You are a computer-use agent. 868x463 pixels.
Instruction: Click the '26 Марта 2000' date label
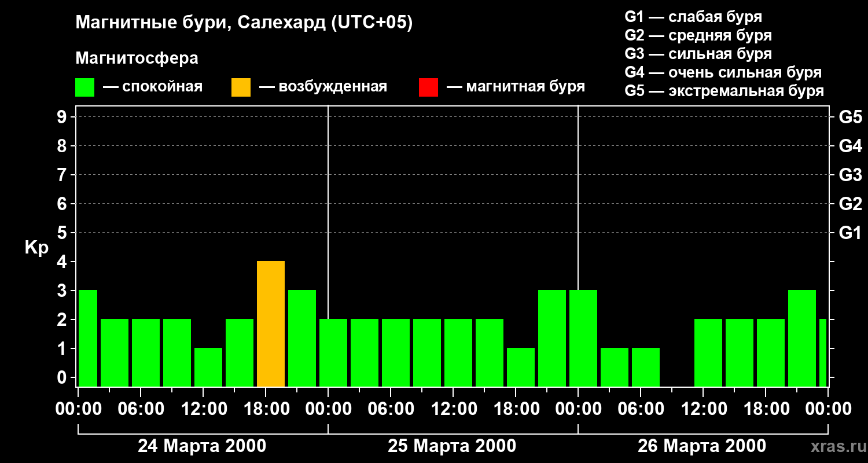click(x=702, y=446)
